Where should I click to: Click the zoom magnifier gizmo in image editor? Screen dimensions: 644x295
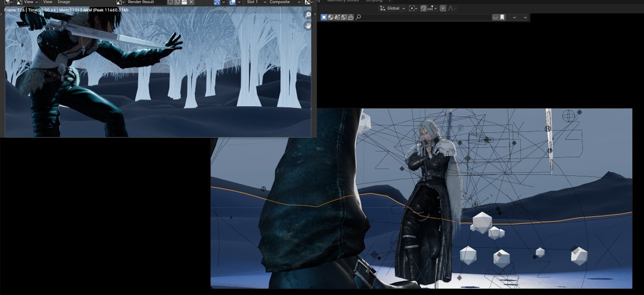tap(309, 15)
